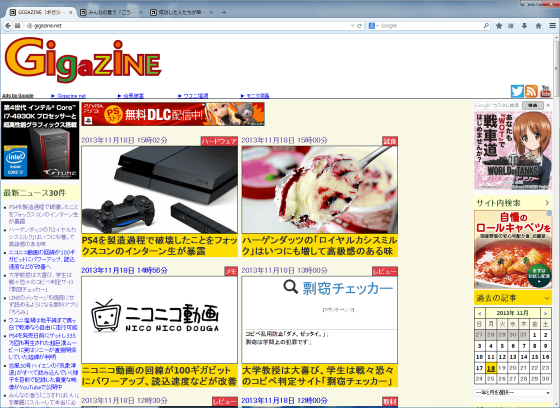Close the third tab 成功した人たち
The height and width of the screenshot is (408, 560).
click(211, 13)
